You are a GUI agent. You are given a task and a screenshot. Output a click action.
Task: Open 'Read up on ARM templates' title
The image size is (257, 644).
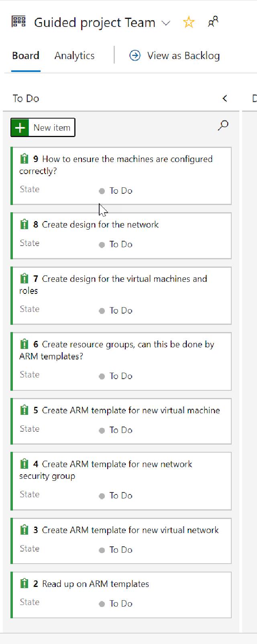point(95,584)
